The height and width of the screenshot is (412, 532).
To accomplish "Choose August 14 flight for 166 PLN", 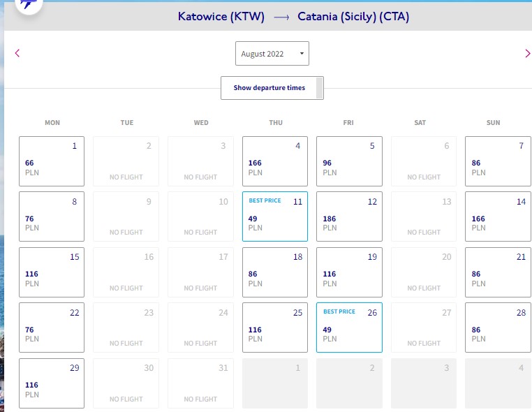I will (498, 216).
